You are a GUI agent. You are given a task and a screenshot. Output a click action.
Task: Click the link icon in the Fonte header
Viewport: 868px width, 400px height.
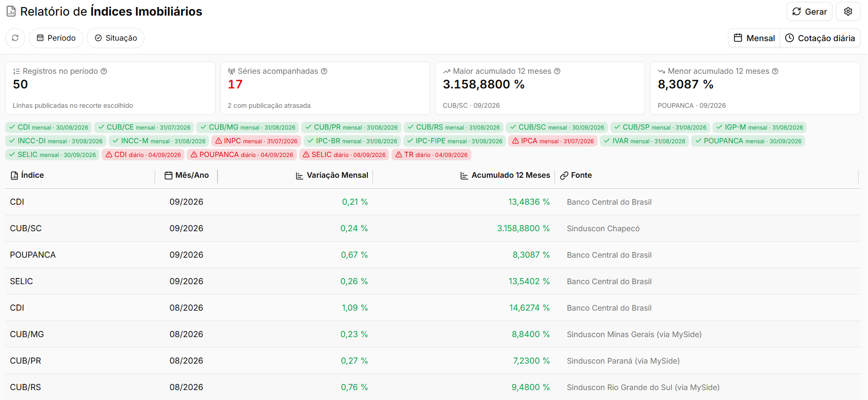pyautogui.click(x=564, y=176)
